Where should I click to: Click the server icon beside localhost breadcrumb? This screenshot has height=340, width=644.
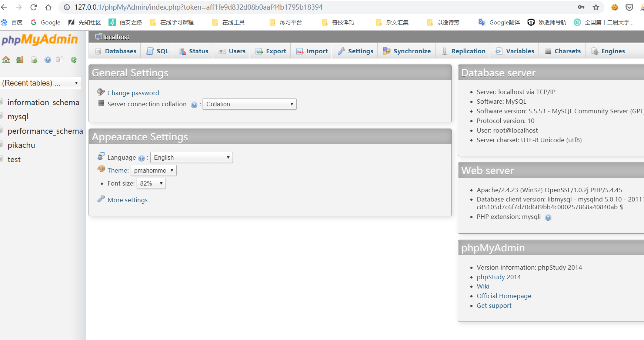99,36
